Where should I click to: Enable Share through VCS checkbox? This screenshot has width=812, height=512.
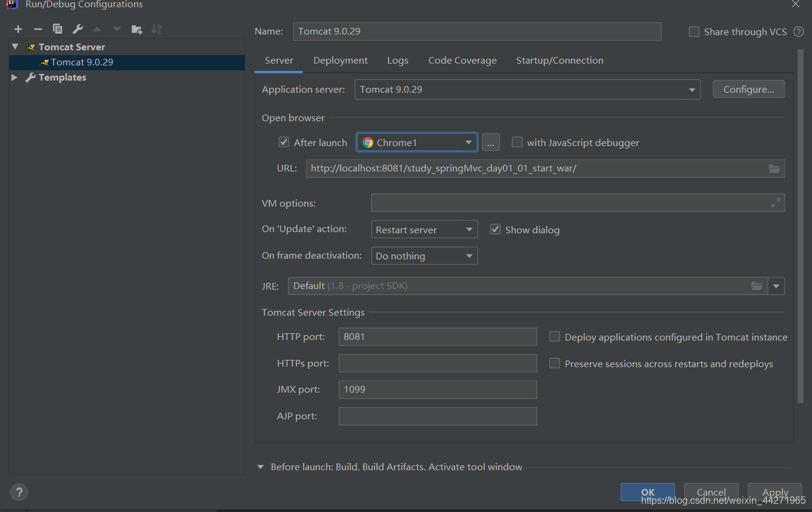(x=694, y=32)
